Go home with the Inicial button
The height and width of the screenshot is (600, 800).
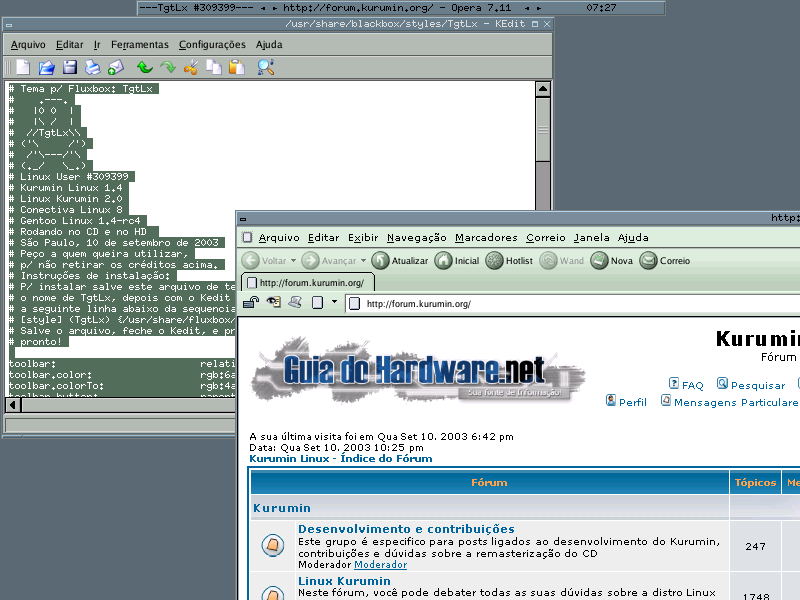click(x=457, y=261)
